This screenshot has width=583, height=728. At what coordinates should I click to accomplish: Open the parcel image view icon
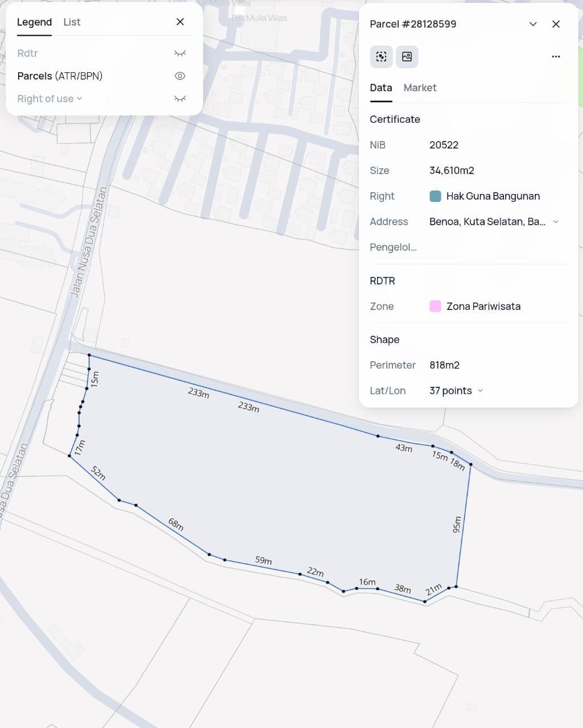coord(407,57)
